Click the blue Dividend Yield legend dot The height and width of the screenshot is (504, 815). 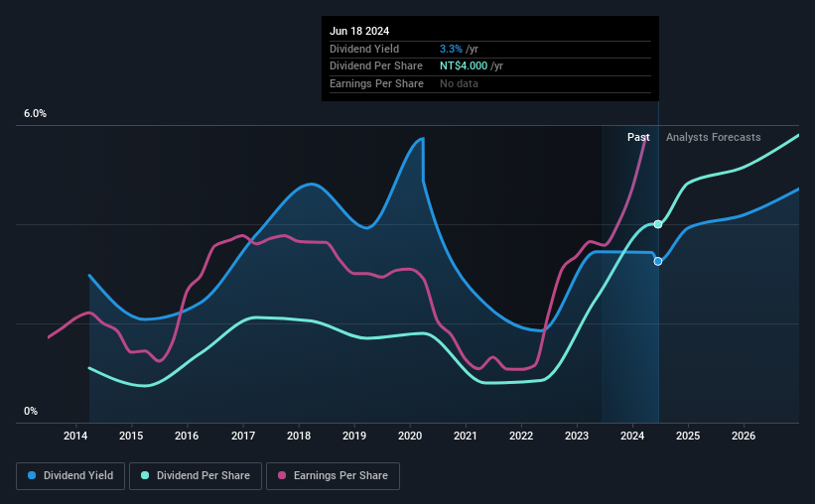click(x=32, y=475)
